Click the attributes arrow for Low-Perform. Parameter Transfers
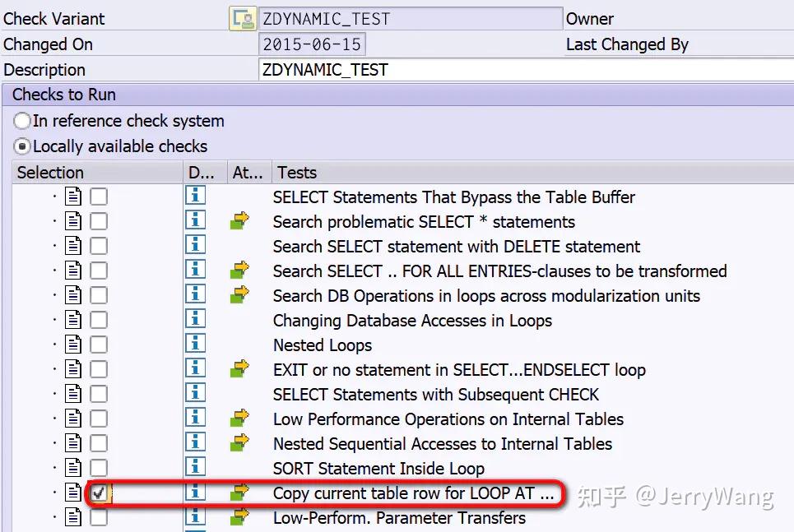This screenshot has height=532, width=794. pos(238,518)
